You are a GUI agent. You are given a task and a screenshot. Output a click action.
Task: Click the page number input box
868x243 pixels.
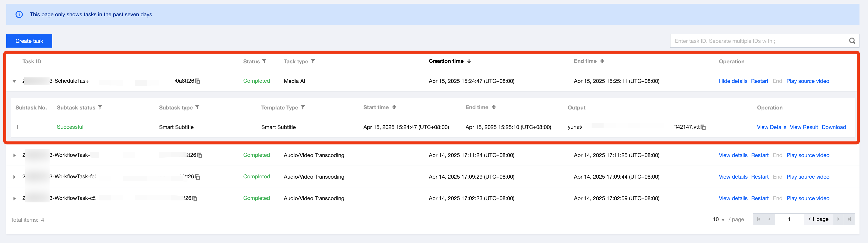click(789, 219)
